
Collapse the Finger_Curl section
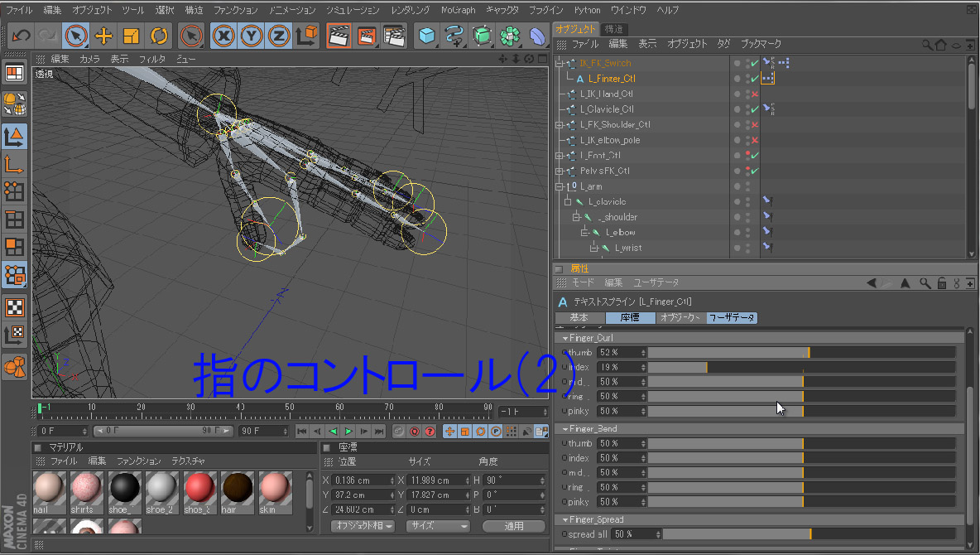pos(566,338)
